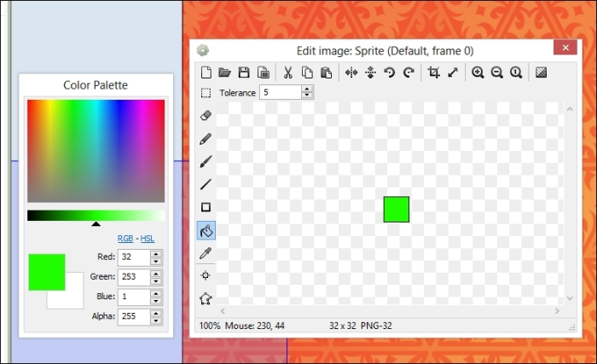Click the PNG-32 format text
Screen dimensions: 597x364
point(376,326)
